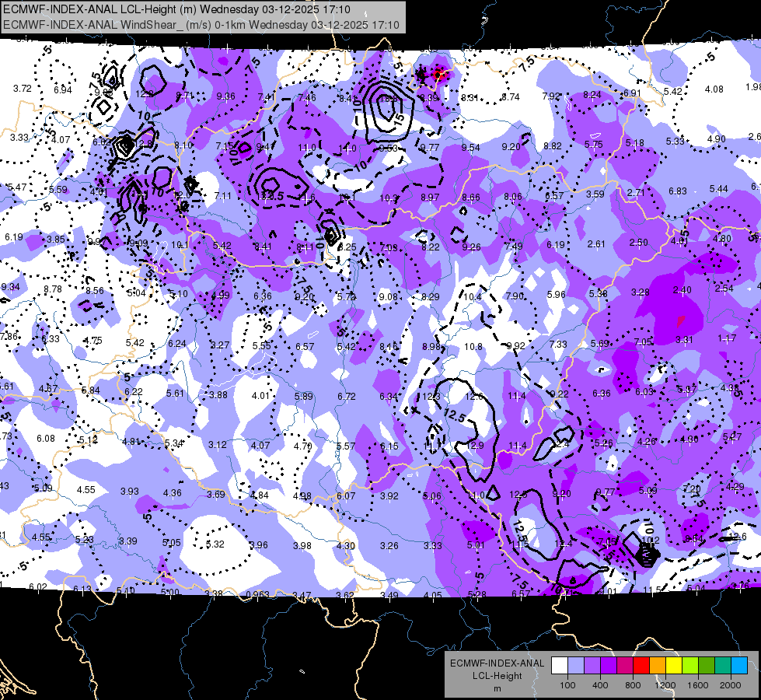Screen dimensions: 761x700
Task: Click the grid value '6.83'
Action: 678,191
